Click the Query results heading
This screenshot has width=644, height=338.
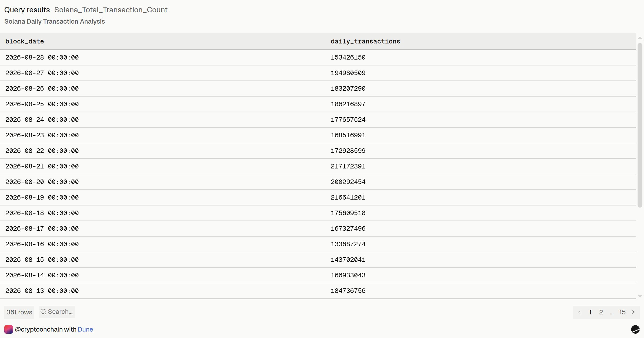pyautogui.click(x=27, y=10)
